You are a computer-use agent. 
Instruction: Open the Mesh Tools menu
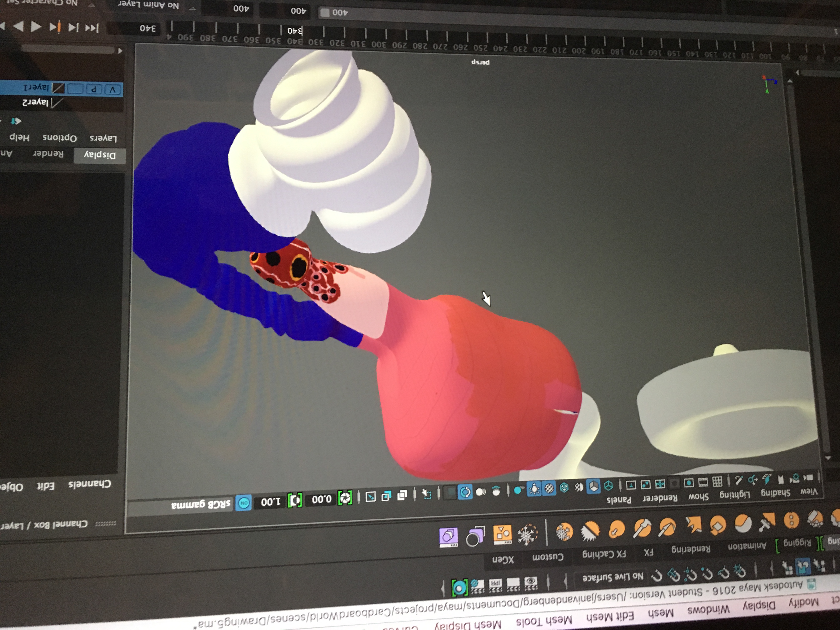point(544,621)
